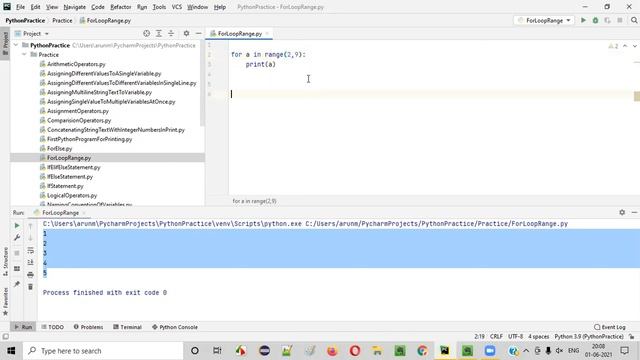Open the Project view dropdown

(32, 33)
